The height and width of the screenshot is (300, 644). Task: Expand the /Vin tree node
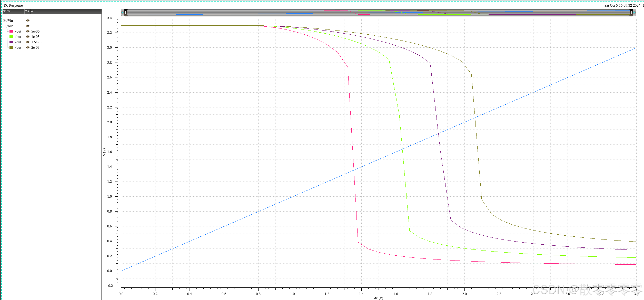coord(4,21)
